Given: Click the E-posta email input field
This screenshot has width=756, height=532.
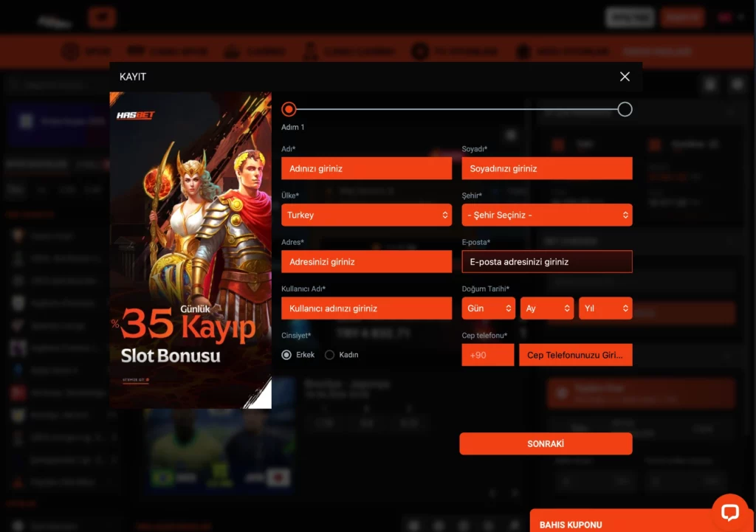Looking at the screenshot, I should point(547,262).
